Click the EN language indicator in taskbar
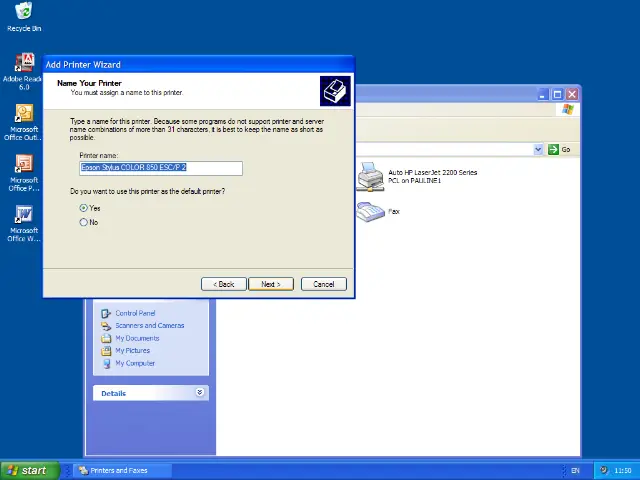This screenshot has height=480, width=640. [575, 471]
